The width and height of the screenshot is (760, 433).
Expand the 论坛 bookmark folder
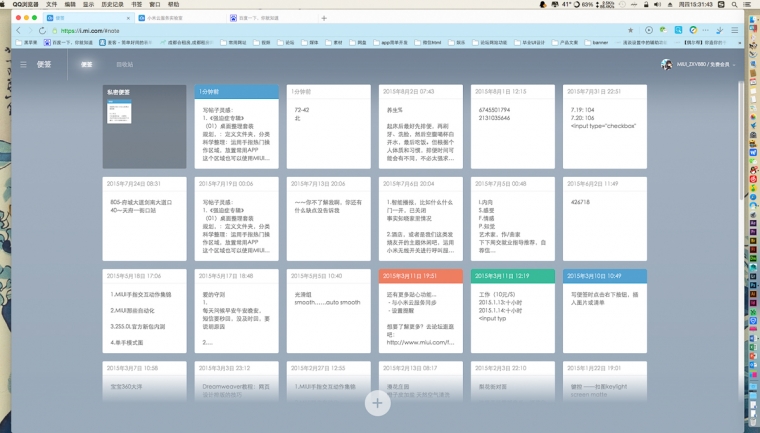(x=286, y=42)
